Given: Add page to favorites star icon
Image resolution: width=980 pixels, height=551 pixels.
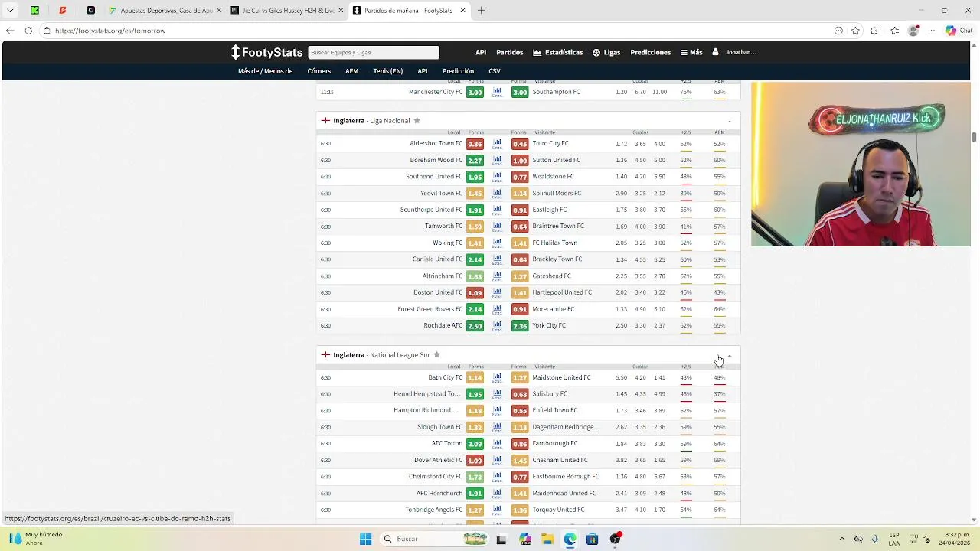Looking at the screenshot, I should (855, 31).
